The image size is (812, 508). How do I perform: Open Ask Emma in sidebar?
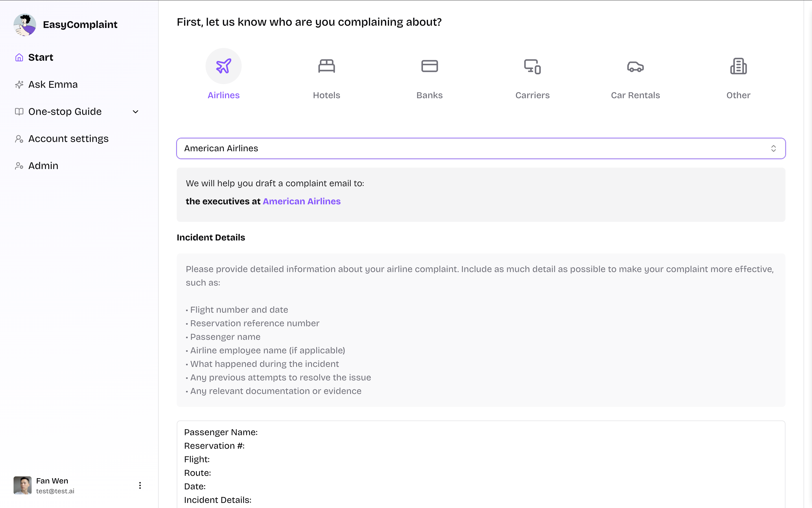click(x=53, y=85)
